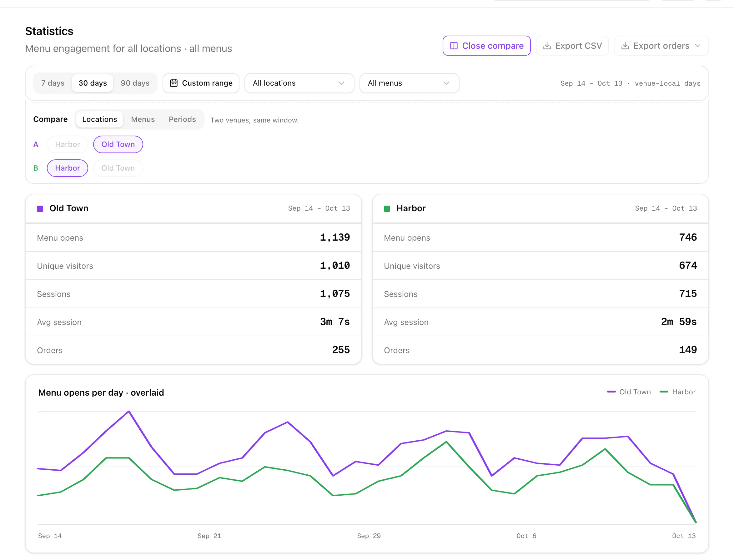The height and width of the screenshot is (560, 734).
Task: Click the download icon on Export CSV
Action: (x=547, y=46)
